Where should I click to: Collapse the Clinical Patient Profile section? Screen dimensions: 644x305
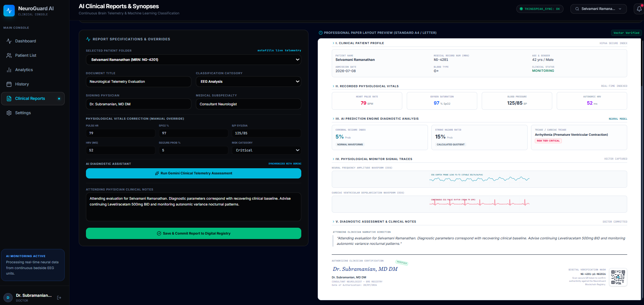pyautogui.click(x=333, y=43)
